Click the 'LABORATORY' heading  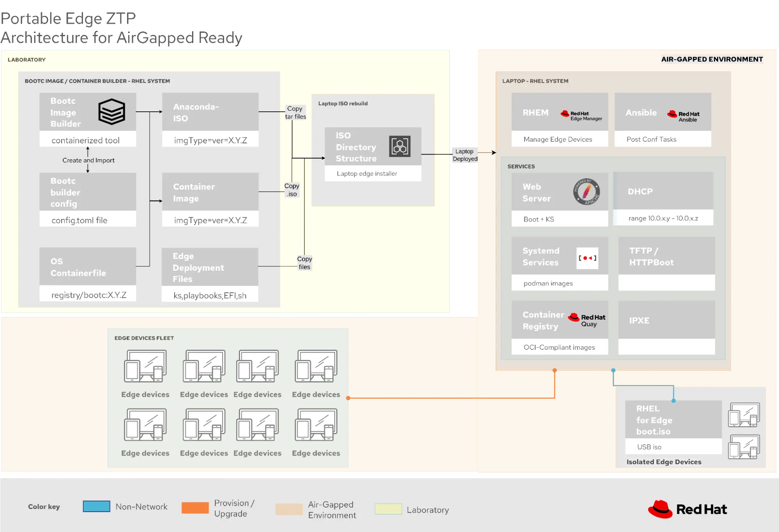point(26,60)
